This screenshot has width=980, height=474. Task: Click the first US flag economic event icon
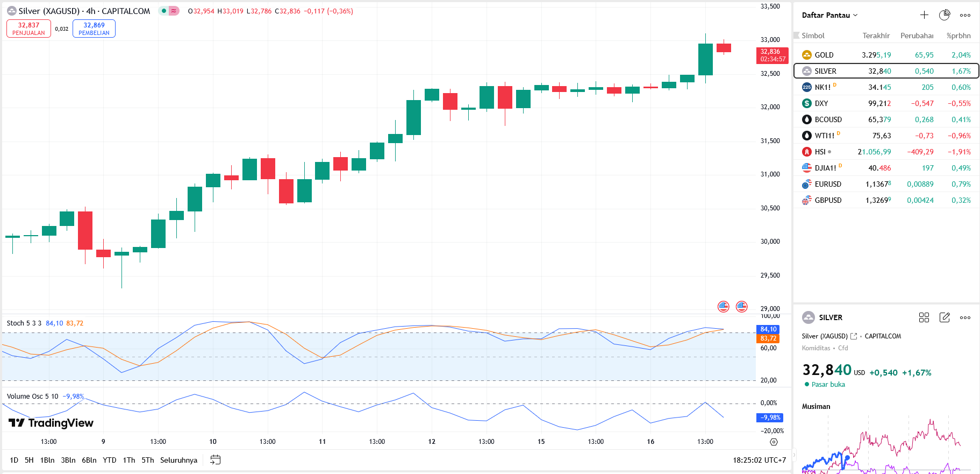724,307
